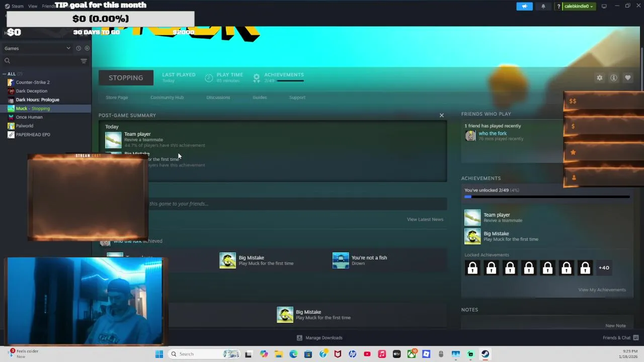The width and height of the screenshot is (644, 362).
Task: Click the activity Big Mistake achievement beside You're not a fish
Action: [257, 260]
